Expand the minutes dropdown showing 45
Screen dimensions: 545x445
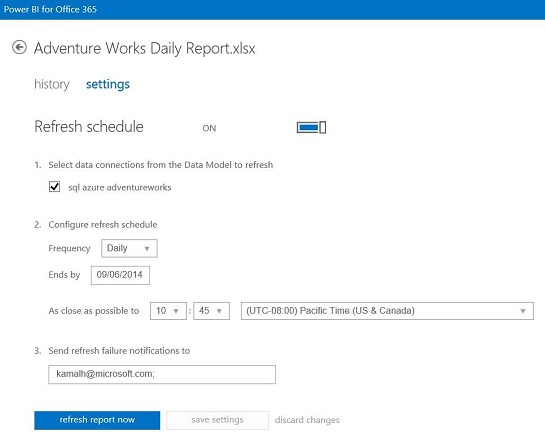pos(211,311)
